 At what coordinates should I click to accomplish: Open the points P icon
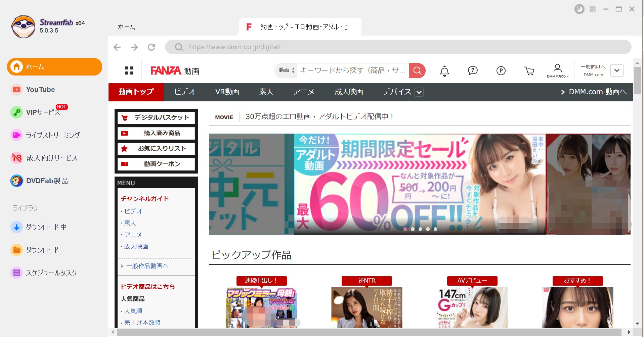[x=501, y=70]
